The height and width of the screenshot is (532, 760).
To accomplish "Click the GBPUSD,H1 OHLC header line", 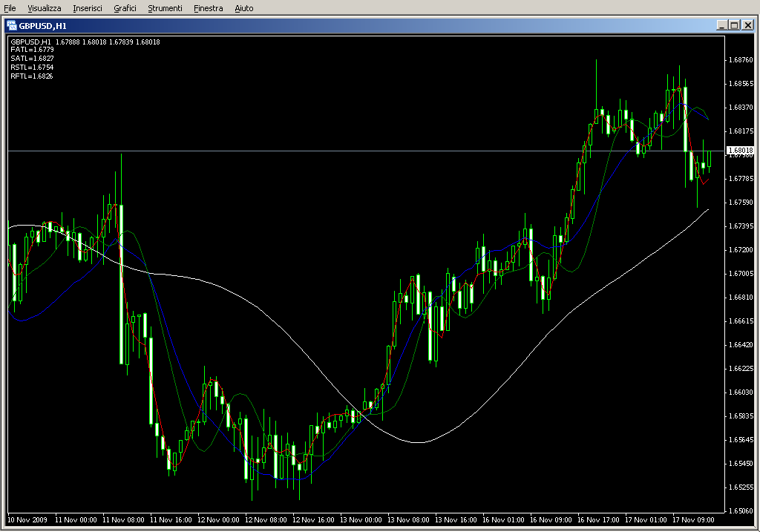I will [85, 42].
